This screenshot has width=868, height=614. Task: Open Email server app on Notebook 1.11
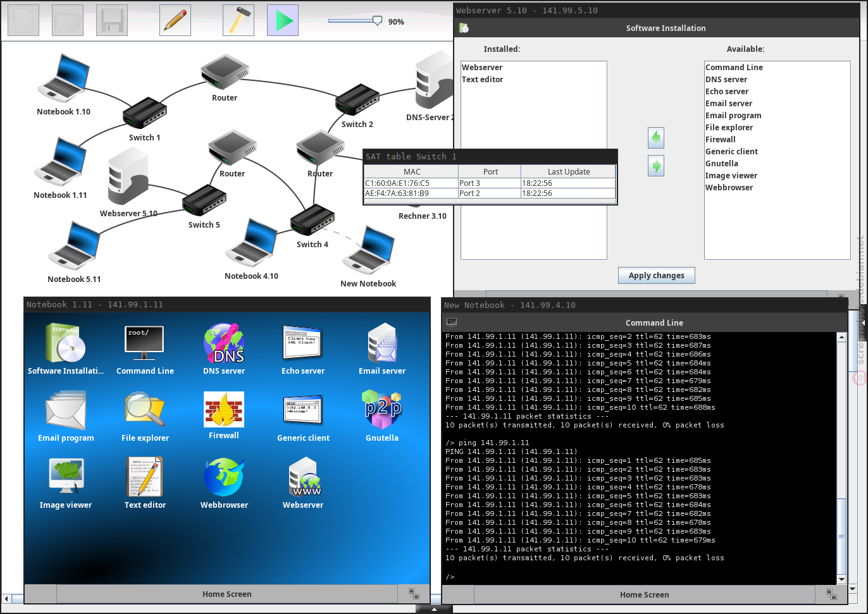[x=382, y=349]
